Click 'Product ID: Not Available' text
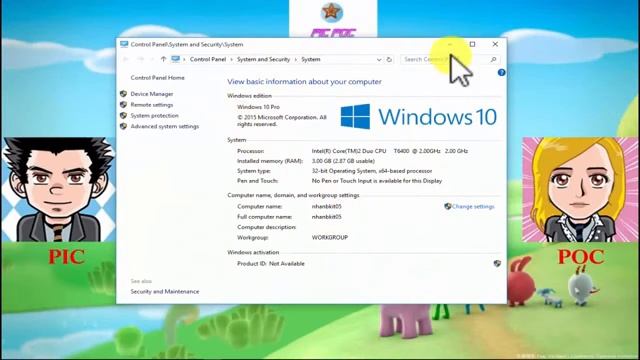Image resolution: width=640 pixels, height=360 pixels. [271, 264]
